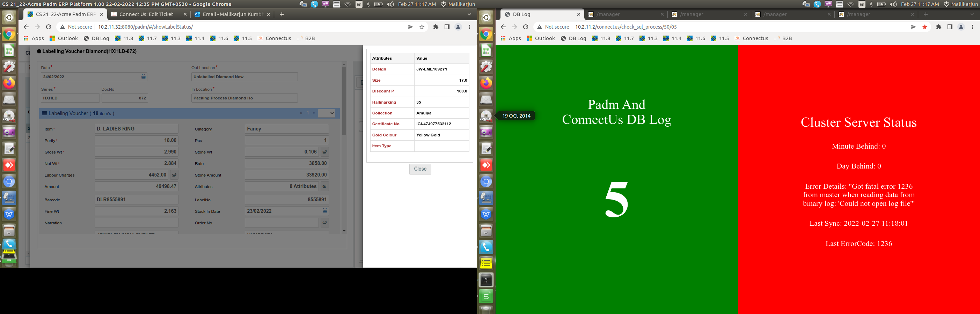
Task: Click the scroll down arrow of voucher form
Action: tap(344, 231)
